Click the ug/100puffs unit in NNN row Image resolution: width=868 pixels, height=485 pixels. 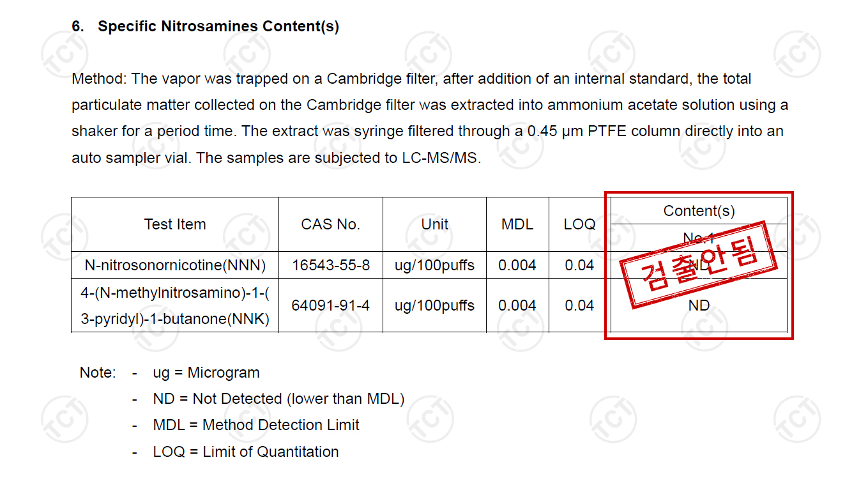435,265
